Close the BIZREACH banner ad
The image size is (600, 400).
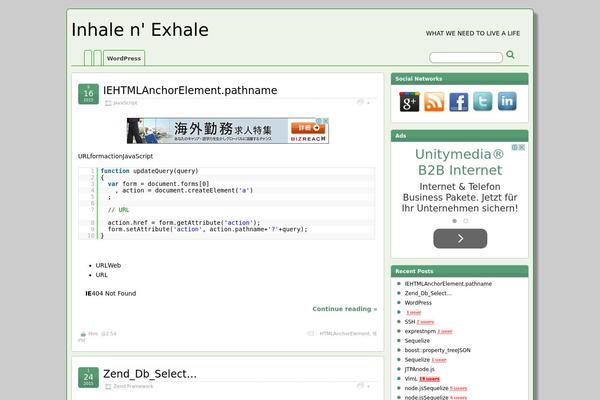point(326,121)
